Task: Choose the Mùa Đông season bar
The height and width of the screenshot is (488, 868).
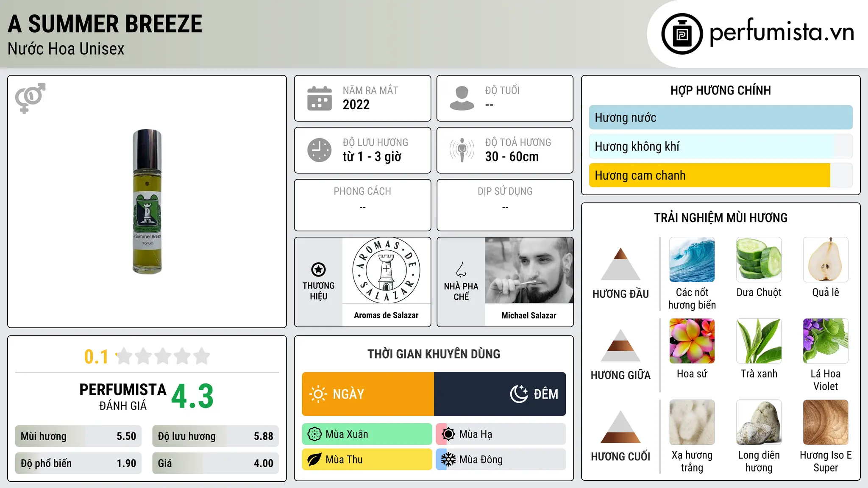Action: [x=501, y=460]
